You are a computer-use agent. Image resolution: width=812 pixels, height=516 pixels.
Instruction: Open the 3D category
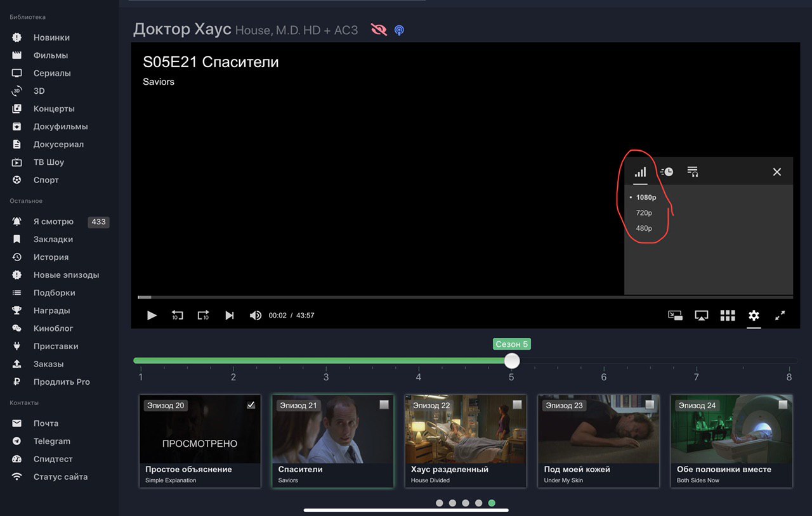(x=39, y=91)
